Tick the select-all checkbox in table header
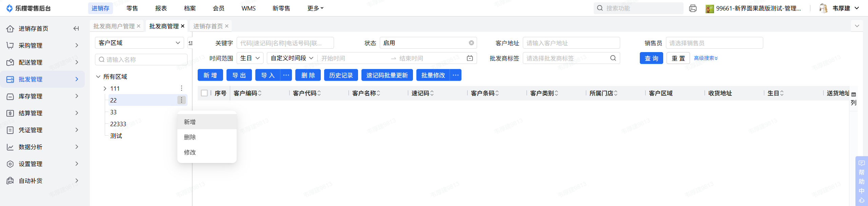The height and width of the screenshot is (206, 868). [204, 93]
